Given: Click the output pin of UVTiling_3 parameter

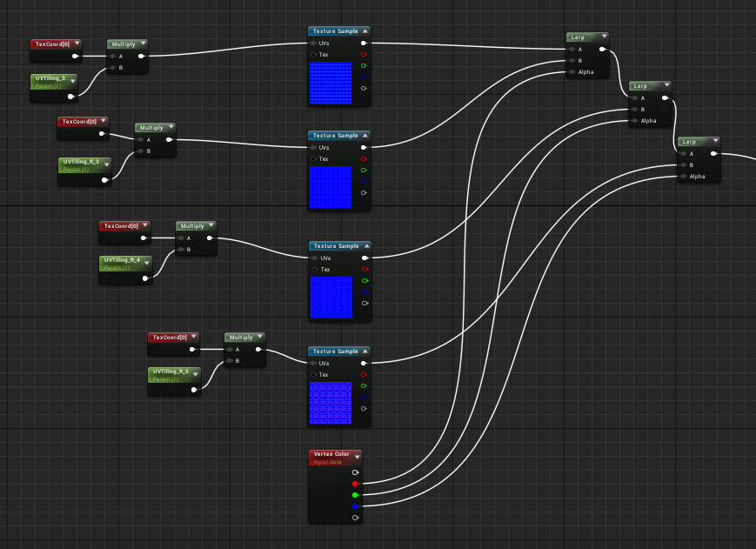Looking at the screenshot, I should 70,97.
